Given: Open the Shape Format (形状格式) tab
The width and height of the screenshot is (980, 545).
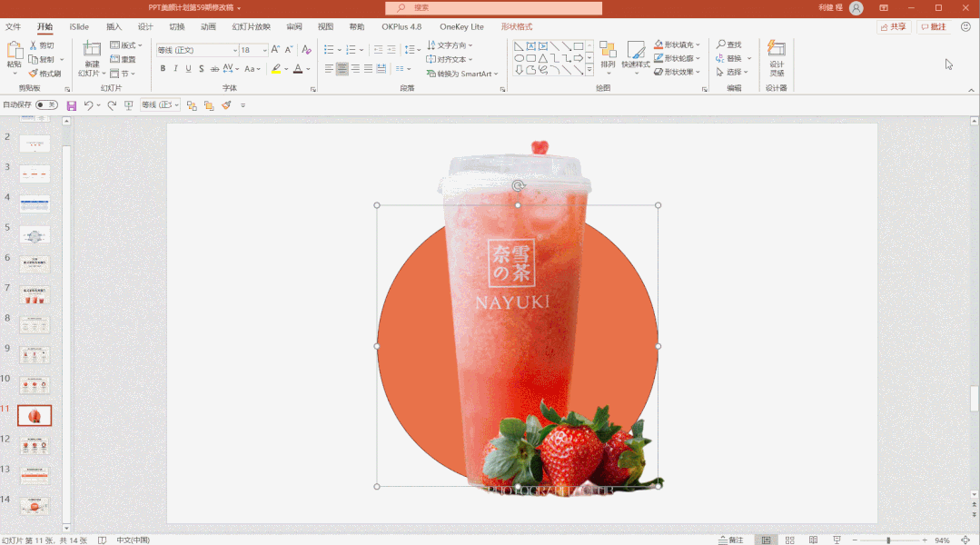Looking at the screenshot, I should [517, 27].
